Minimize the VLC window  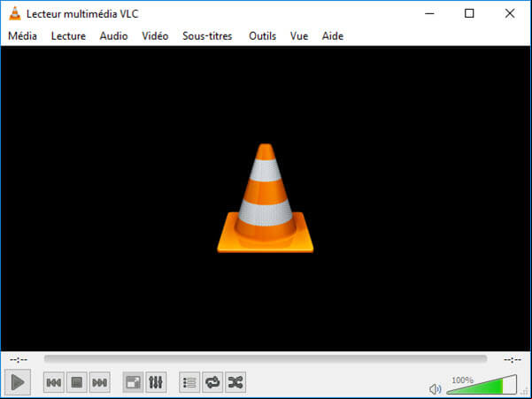point(429,13)
